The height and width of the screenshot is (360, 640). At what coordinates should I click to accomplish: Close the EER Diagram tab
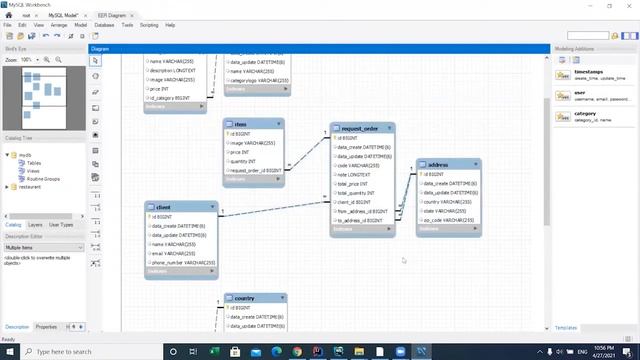(x=132, y=16)
